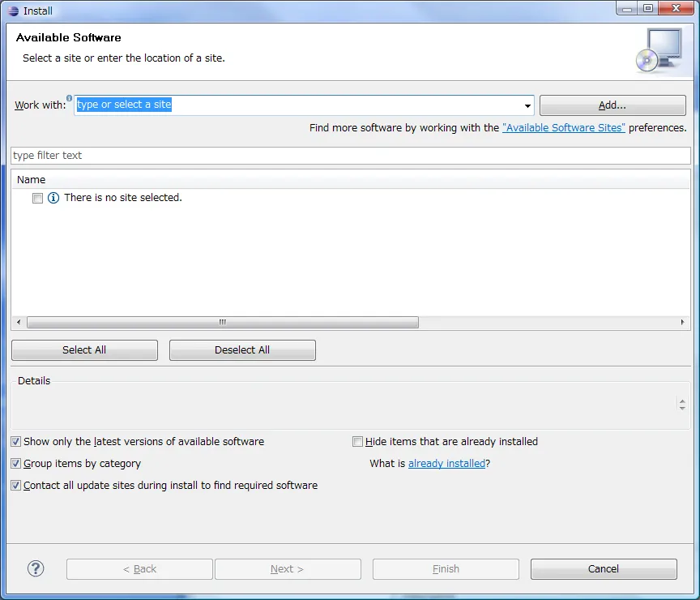Screen dimensions: 700x600
Task: Click Deselect All button
Action: pos(242,349)
